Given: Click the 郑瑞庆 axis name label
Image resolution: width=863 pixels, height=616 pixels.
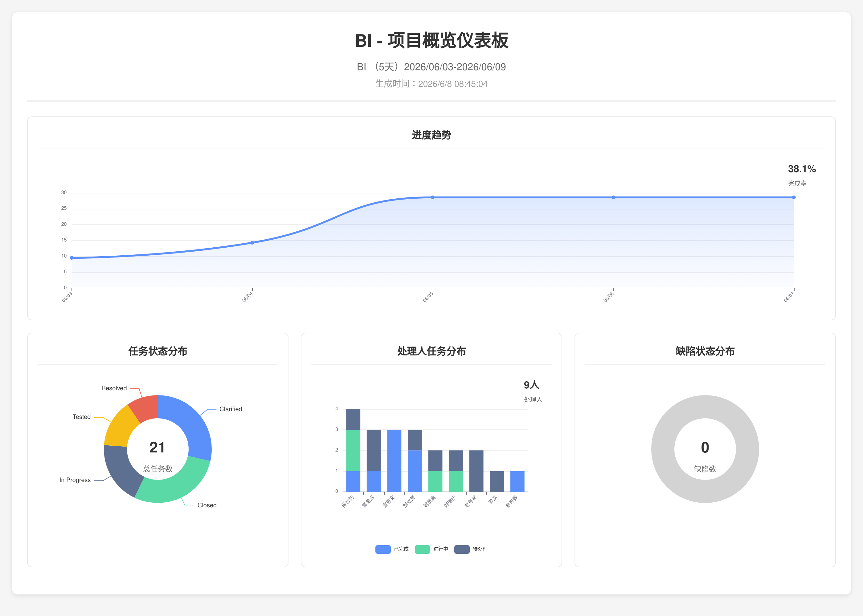Looking at the screenshot, I should pos(450,501).
